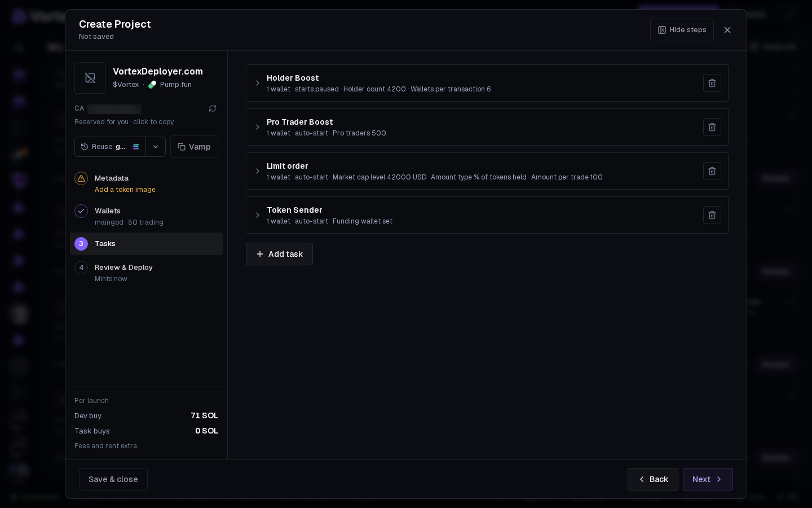Click the Reuse button
Viewport: 812px width, 508px height.
pos(110,147)
